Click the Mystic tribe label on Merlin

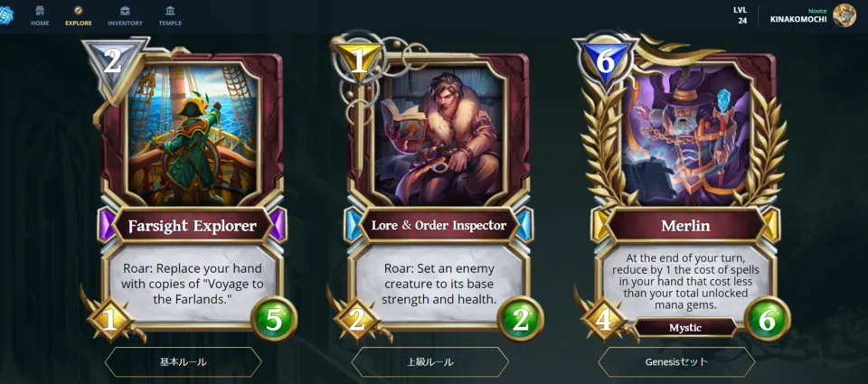pyautogui.click(x=685, y=328)
